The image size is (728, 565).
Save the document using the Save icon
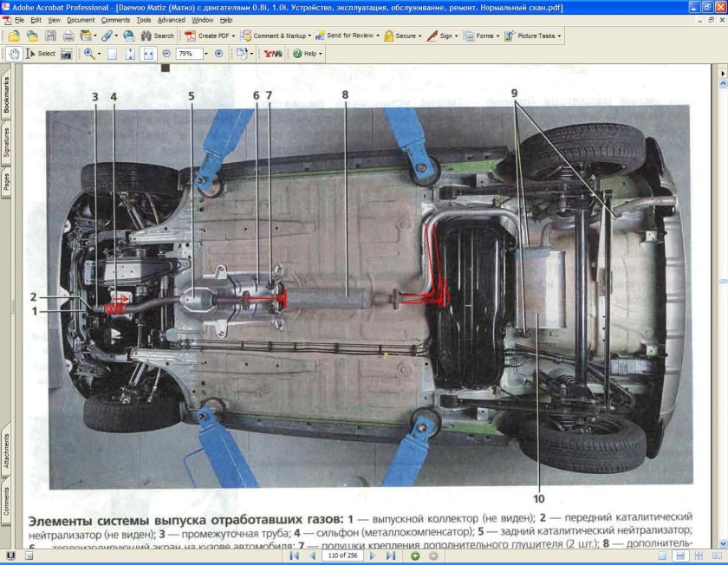pyautogui.click(x=51, y=37)
